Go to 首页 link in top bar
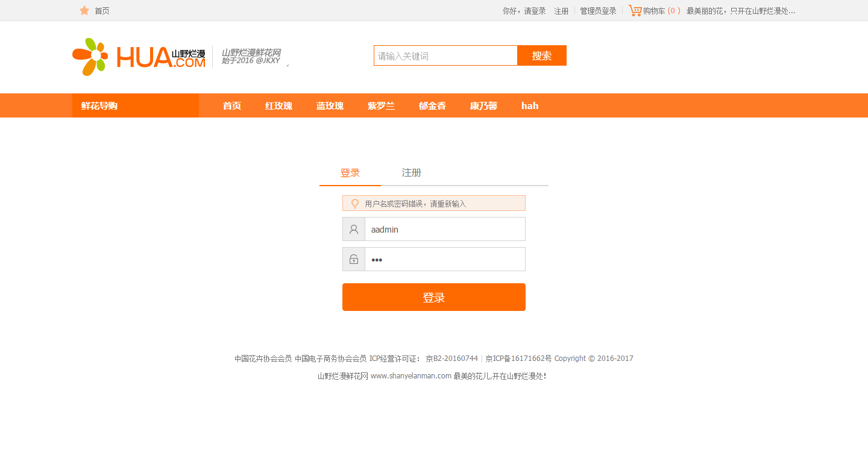This screenshot has width=868, height=467. [x=102, y=11]
